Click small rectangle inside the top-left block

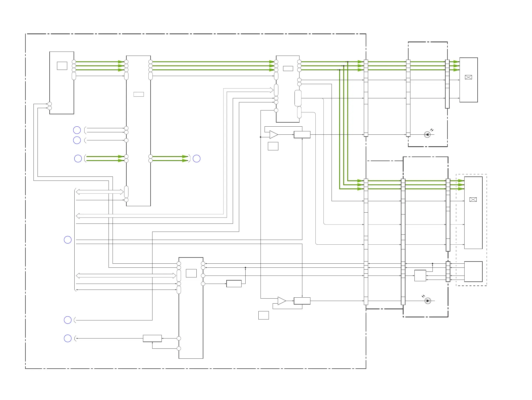pyautogui.click(x=62, y=66)
